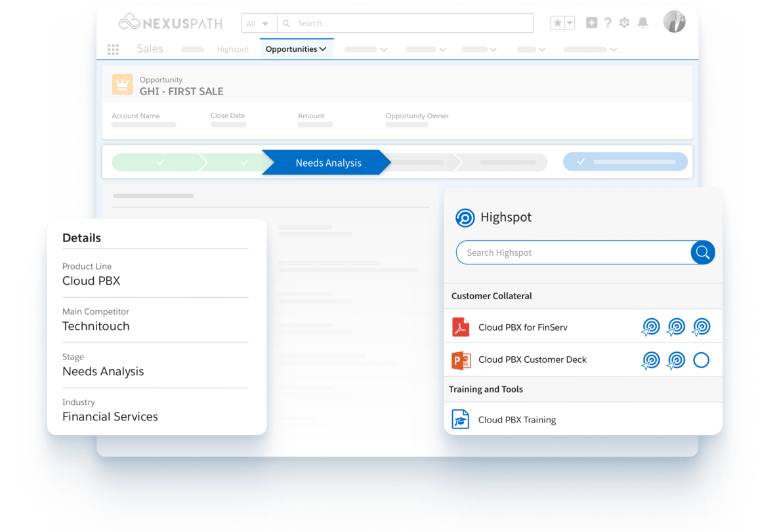The image size is (777, 532).
Task: Click the global search field
Action: pyautogui.click(x=406, y=23)
